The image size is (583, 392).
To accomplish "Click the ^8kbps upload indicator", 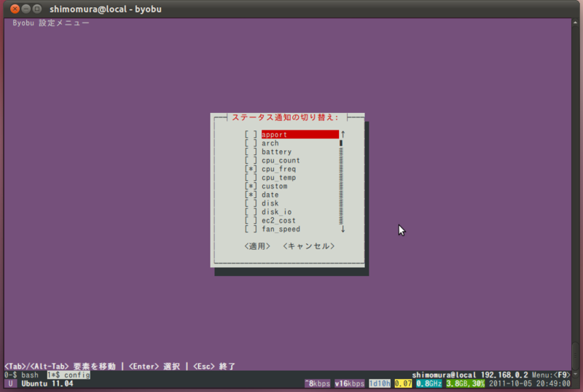I will tap(318, 383).
